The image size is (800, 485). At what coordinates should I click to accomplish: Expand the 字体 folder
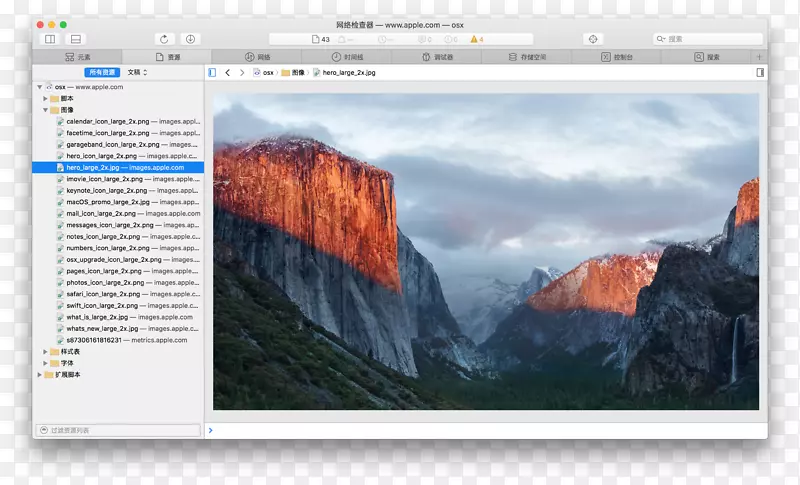click(45, 363)
